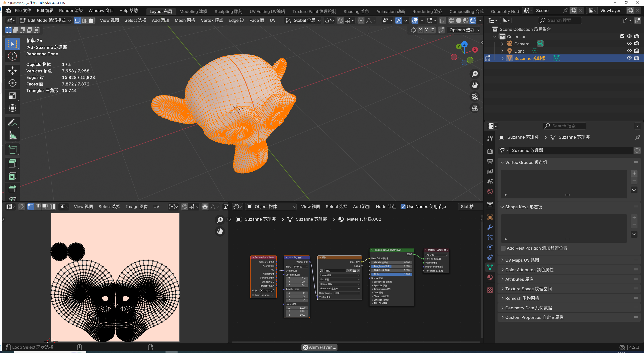Switch perspective/orthographic grid icon
Image resolution: width=644 pixels, height=353 pixels.
(475, 108)
